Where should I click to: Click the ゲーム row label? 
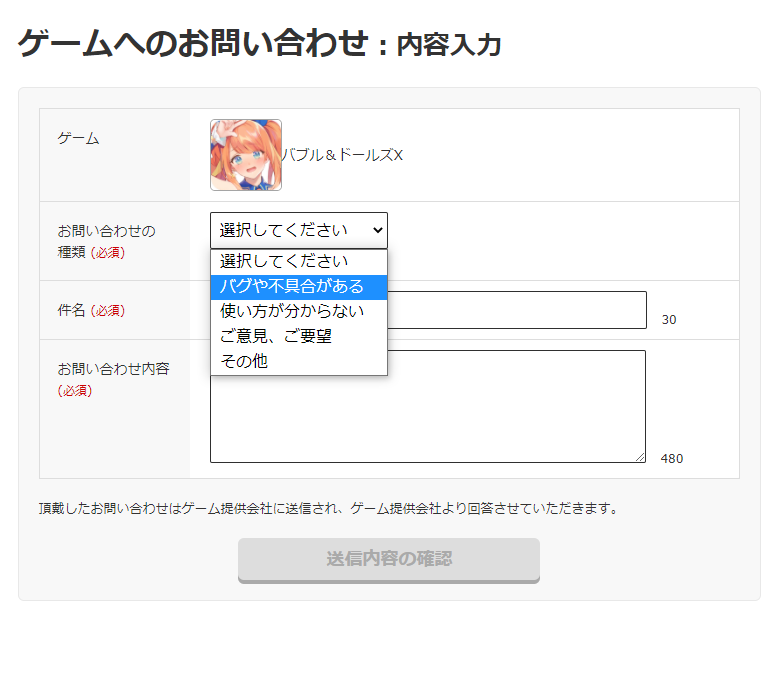(78, 138)
